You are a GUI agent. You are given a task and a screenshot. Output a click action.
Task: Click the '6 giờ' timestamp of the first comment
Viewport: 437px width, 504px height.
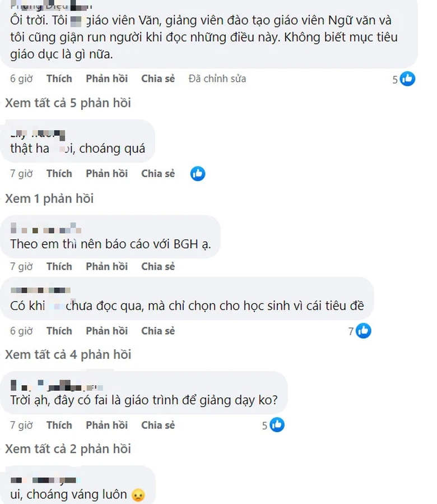click(x=21, y=79)
